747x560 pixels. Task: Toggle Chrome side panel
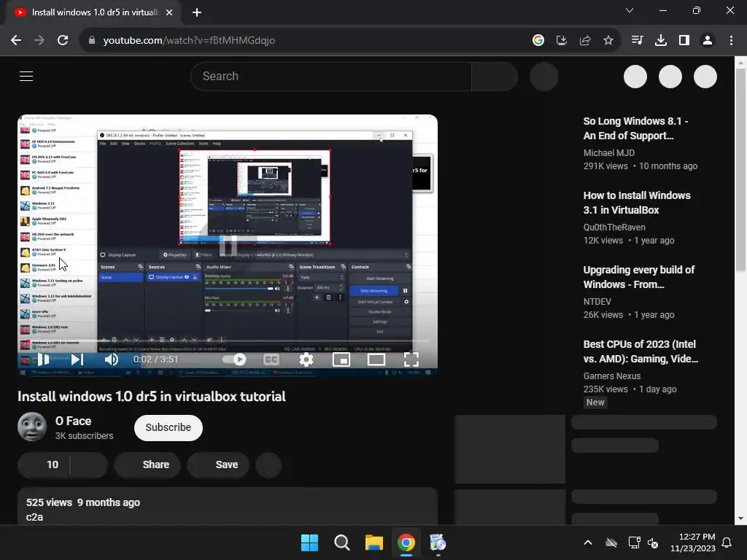(x=684, y=41)
